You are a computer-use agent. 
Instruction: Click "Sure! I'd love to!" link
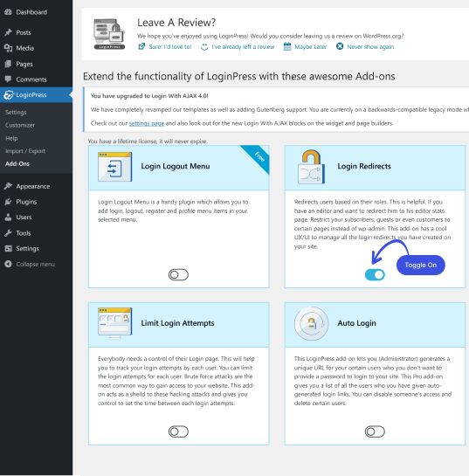pos(170,47)
